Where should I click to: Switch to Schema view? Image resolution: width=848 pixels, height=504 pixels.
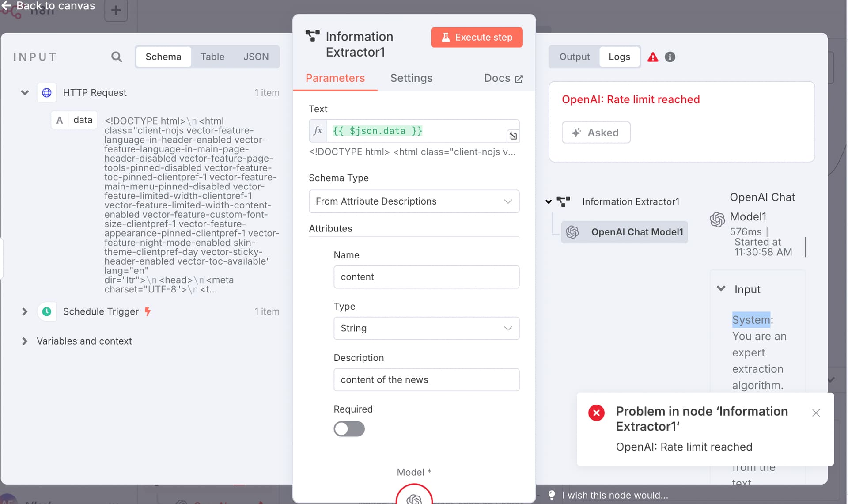click(x=163, y=57)
